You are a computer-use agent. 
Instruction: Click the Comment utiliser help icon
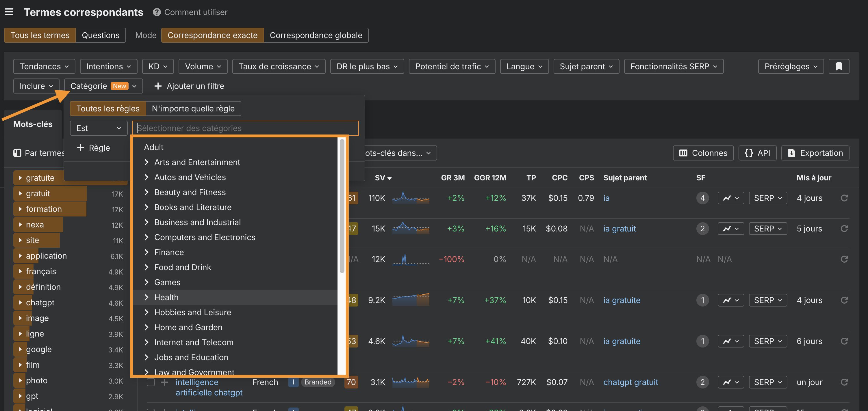point(156,12)
